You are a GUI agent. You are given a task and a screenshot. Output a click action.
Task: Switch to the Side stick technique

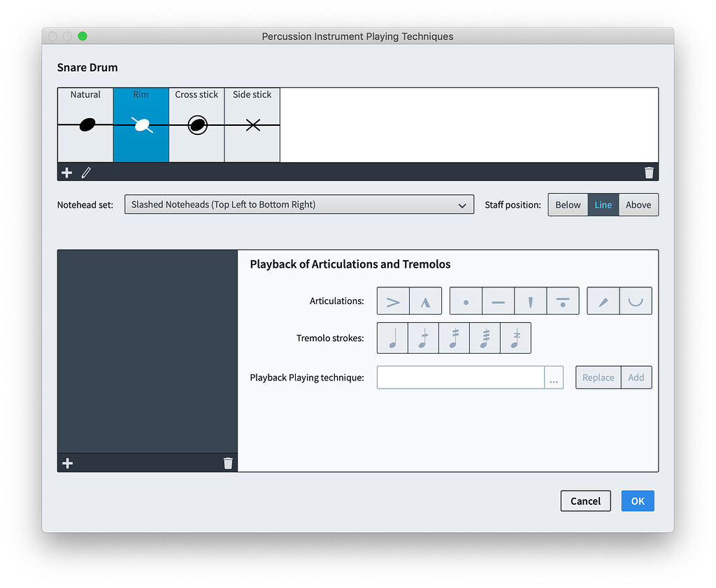(x=252, y=124)
